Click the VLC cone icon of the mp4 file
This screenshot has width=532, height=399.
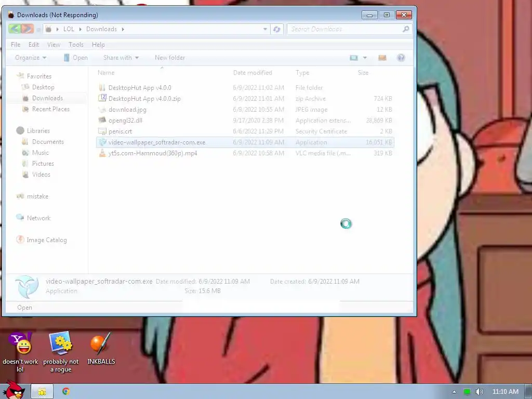coord(102,153)
